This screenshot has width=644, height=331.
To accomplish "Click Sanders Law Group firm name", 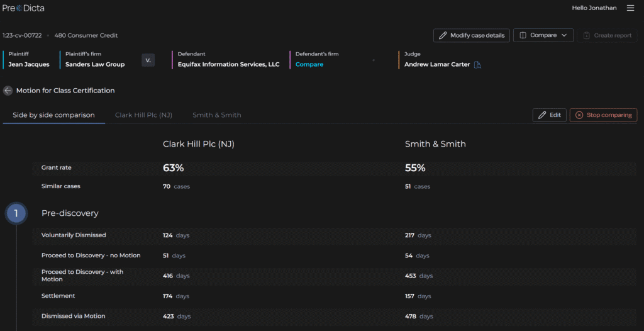I will coord(95,65).
